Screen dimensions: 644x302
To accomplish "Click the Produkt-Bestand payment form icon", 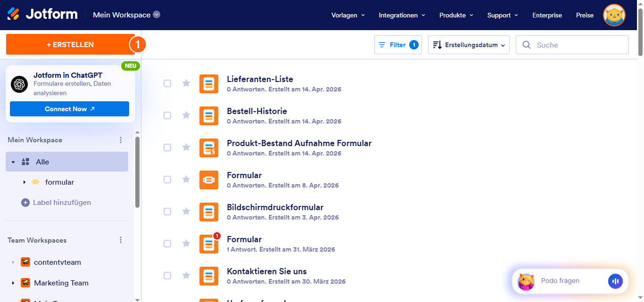I will 209,147.
